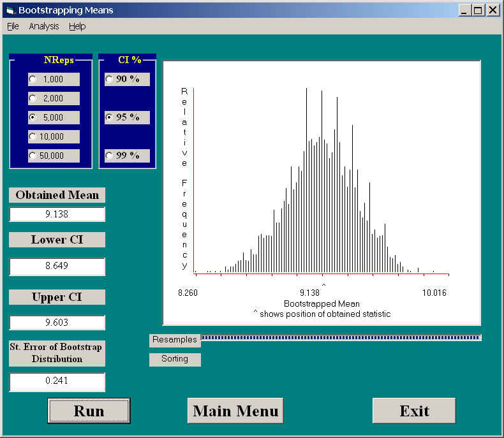
Task: Click the Exit button
Action: tap(414, 411)
